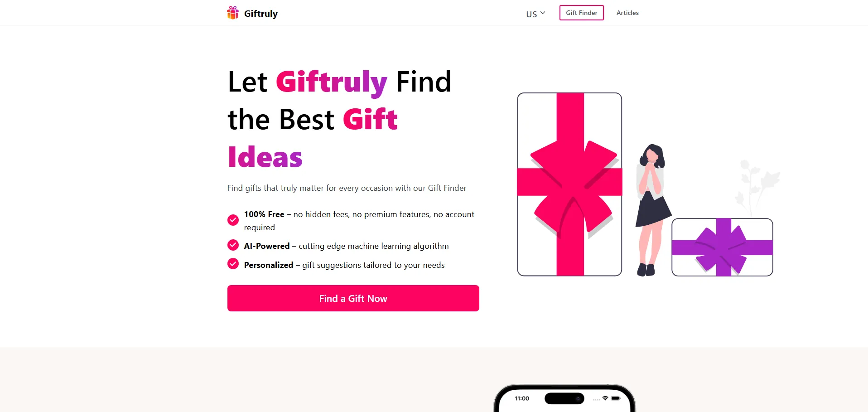
Task: Click the pink Giftruly word in headline
Action: click(332, 82)
